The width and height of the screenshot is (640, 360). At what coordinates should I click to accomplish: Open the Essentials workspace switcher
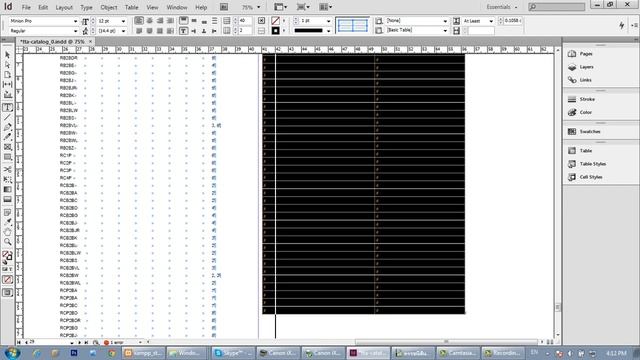pyautogui.click(x=502, y=7)
